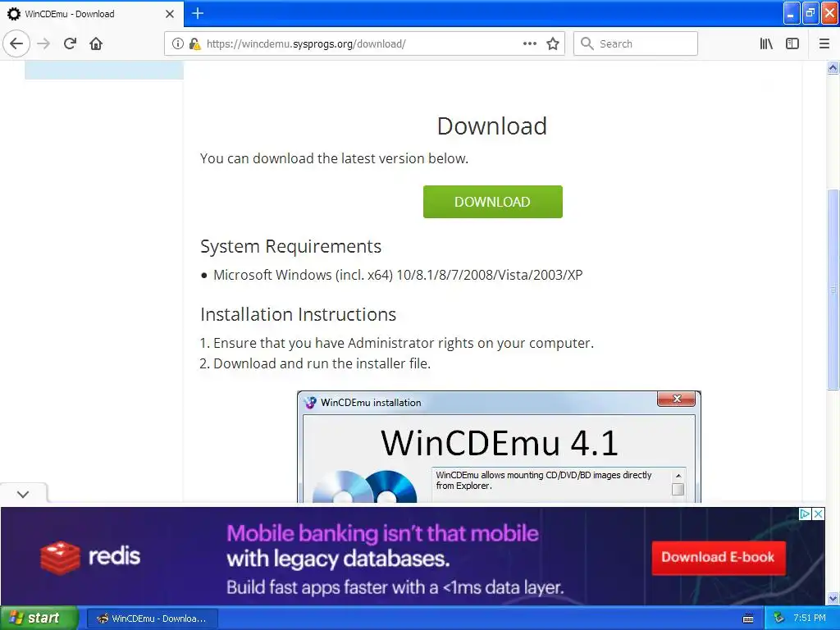Bookmark this page with the star
840x630 pixels.
tap(553, 43)
